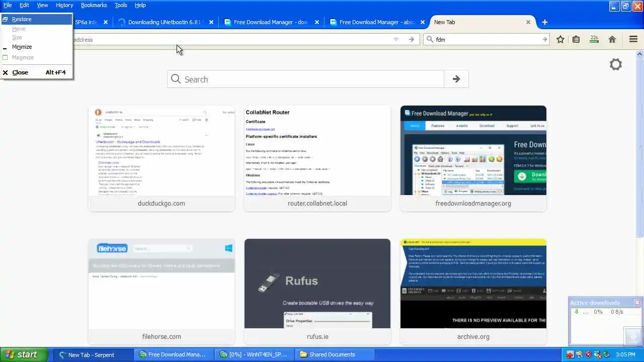Screen dimensions: 644x362
Task: Open the Tools menu
Action: tap(121, 5)
